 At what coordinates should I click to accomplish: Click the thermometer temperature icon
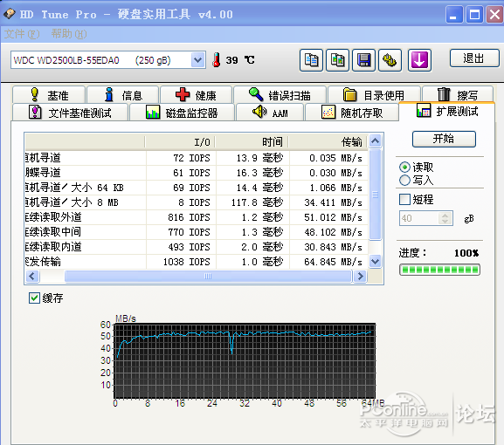tap(217, 59)
